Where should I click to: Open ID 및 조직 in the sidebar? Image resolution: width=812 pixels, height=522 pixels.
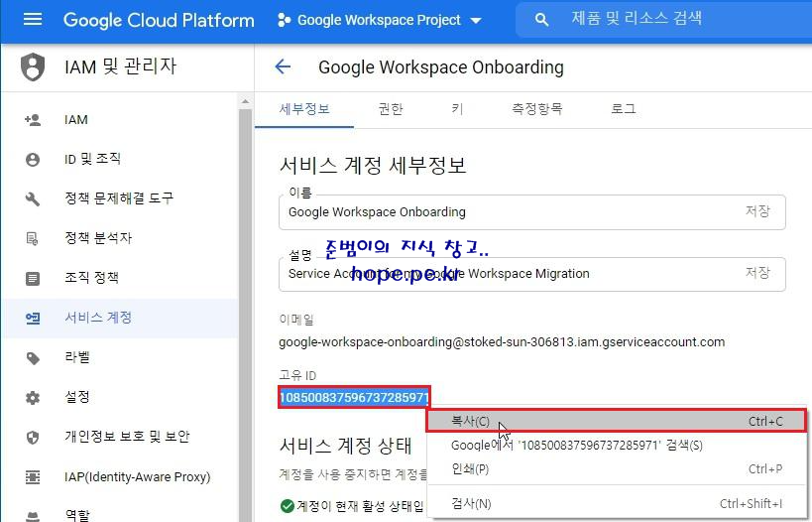[x=120, y=159]
